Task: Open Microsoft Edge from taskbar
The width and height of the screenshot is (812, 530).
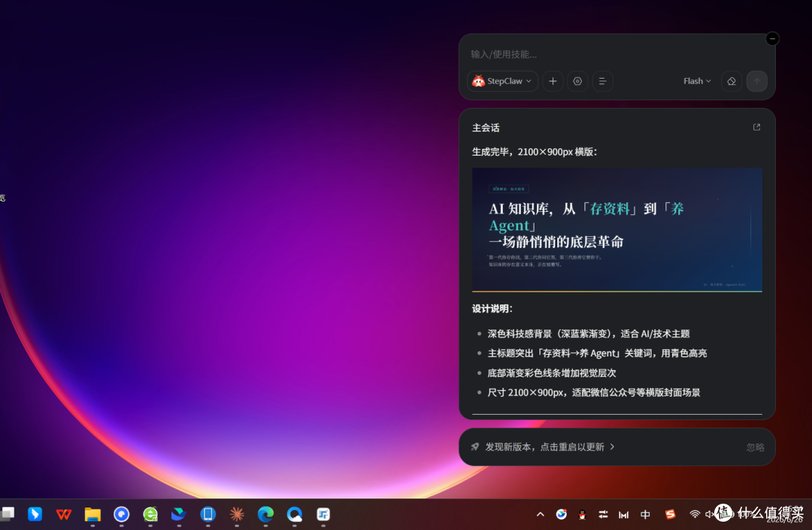Action: click(x=265, y=514)
